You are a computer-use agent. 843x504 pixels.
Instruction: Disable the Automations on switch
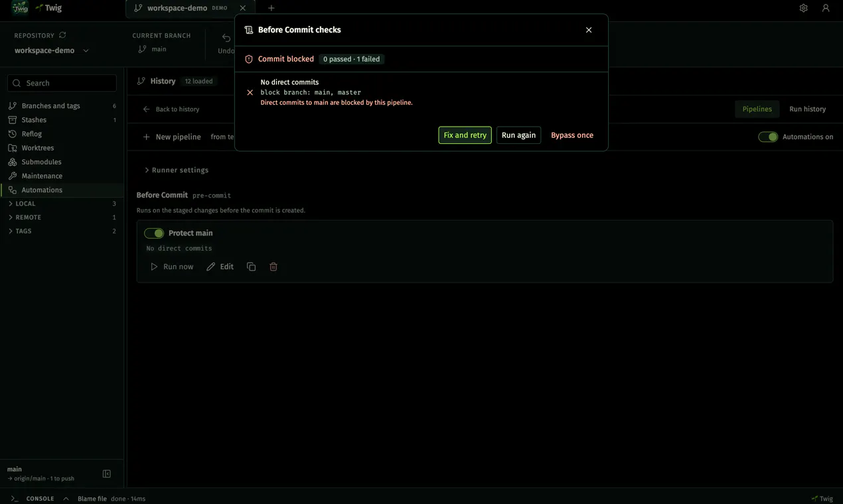[768, 137]
